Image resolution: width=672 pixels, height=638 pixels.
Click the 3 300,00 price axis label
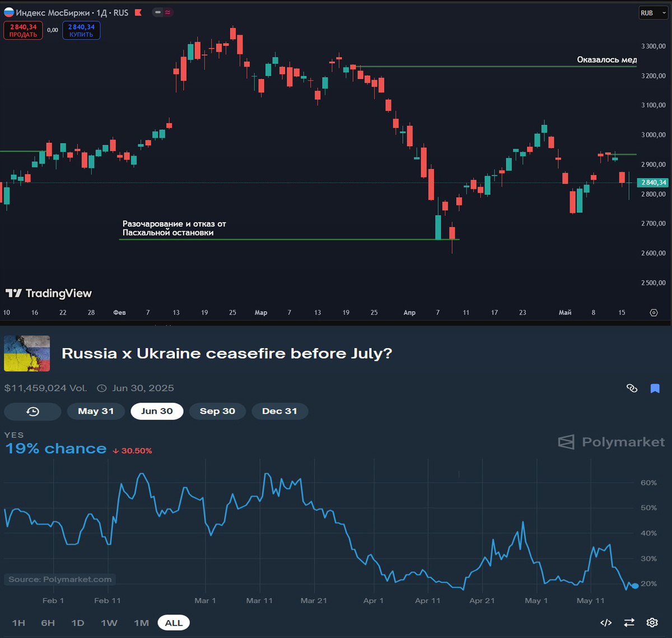[654, 46]
